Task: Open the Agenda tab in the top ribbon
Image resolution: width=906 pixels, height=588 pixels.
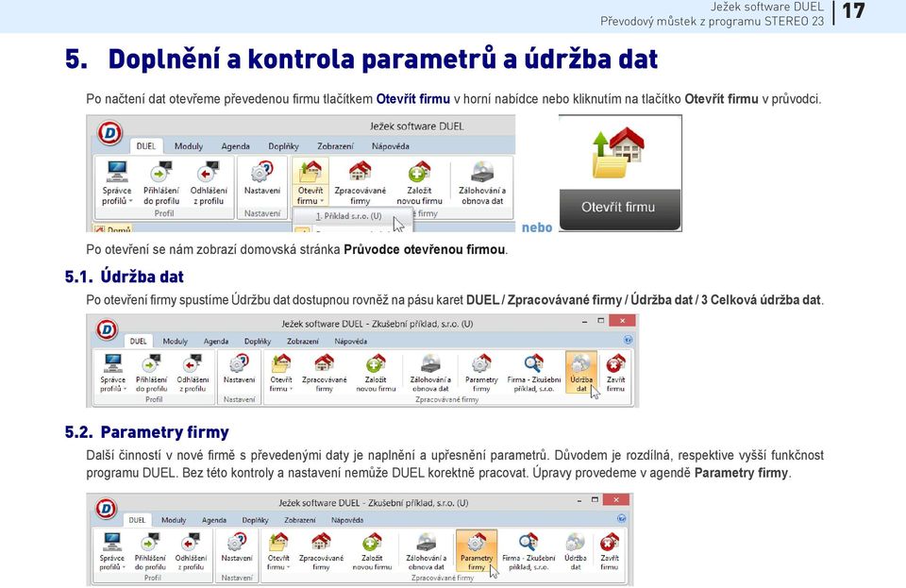Action: [236, 146]
